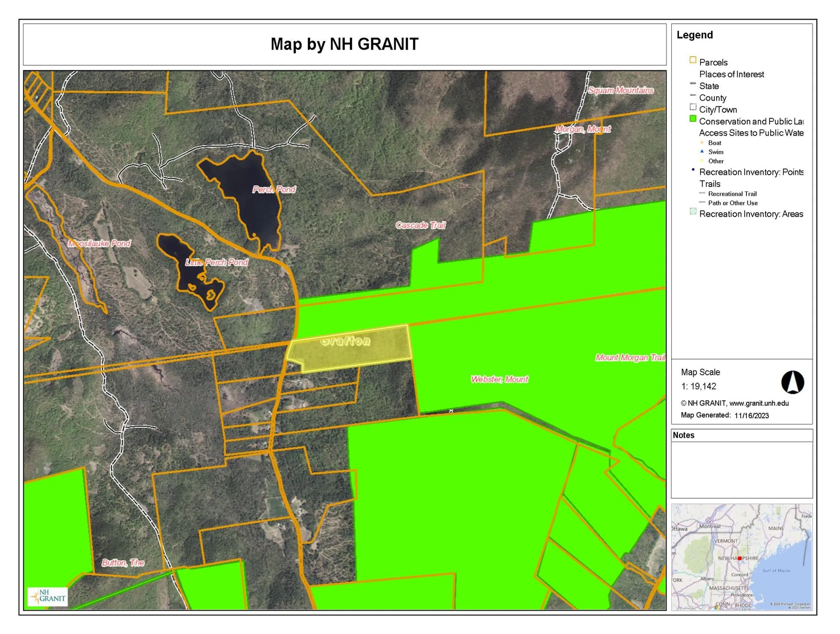840x634 pixels.
Task: Click the Moosilauke Pond label
Action: click(99, 244)
